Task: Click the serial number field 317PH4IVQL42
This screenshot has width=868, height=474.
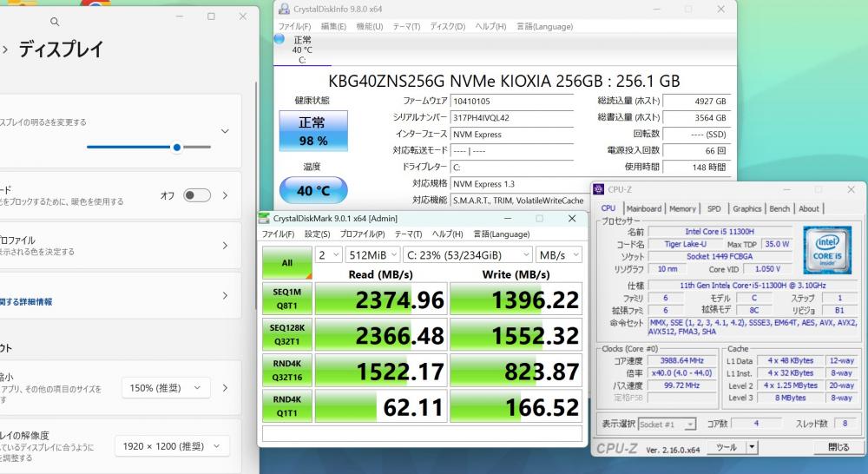Action: coord(511,118)
